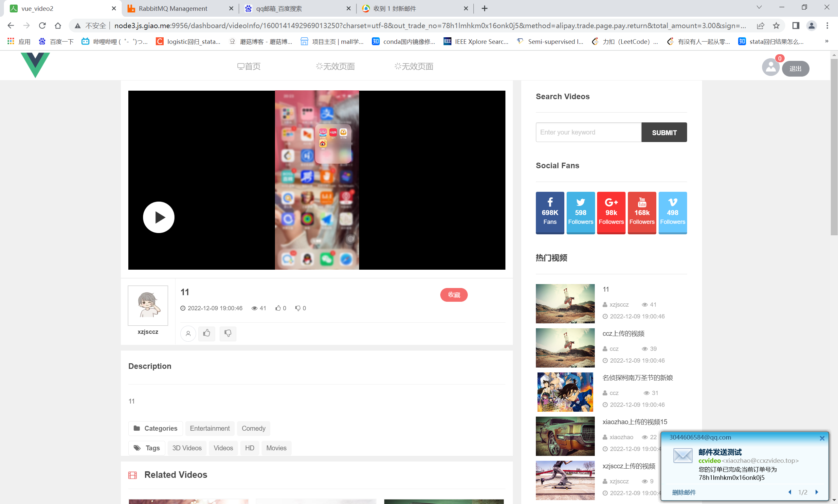Open the 哔哩哔哩 bookmark

pyautogui.click(x=115, y=42)
